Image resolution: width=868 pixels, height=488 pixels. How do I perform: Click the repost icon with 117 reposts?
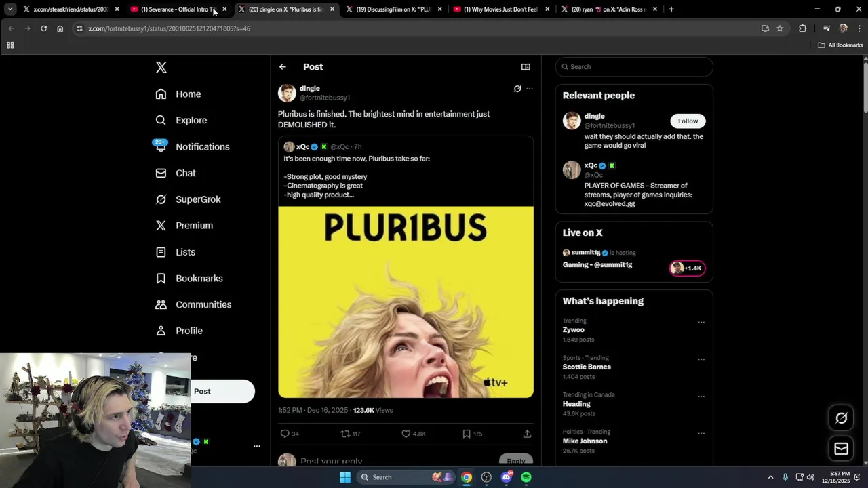pos(351,434)
